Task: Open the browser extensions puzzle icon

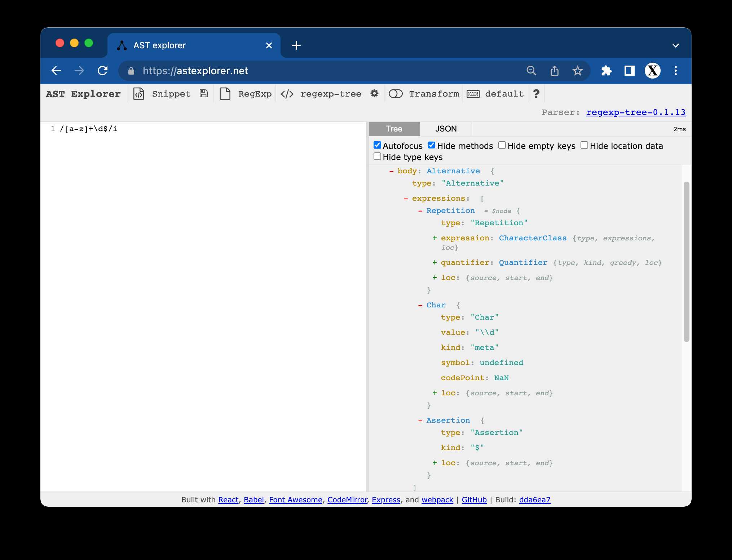Action: [x=607, y=71]
